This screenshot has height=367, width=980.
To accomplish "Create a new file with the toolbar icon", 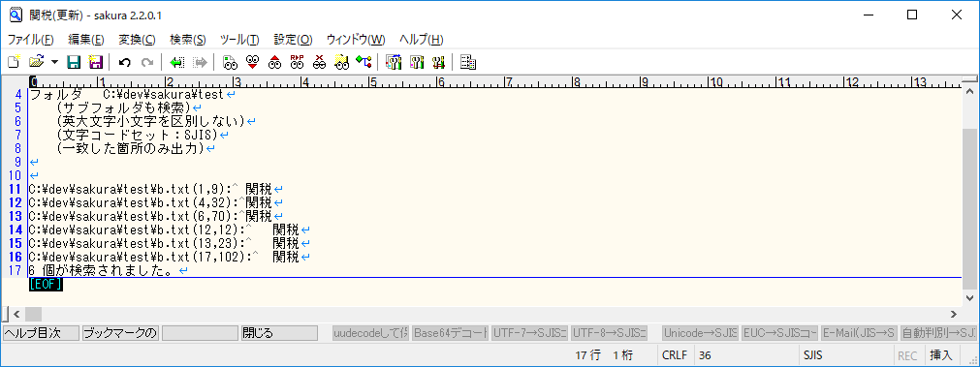I will click(14, 62).
